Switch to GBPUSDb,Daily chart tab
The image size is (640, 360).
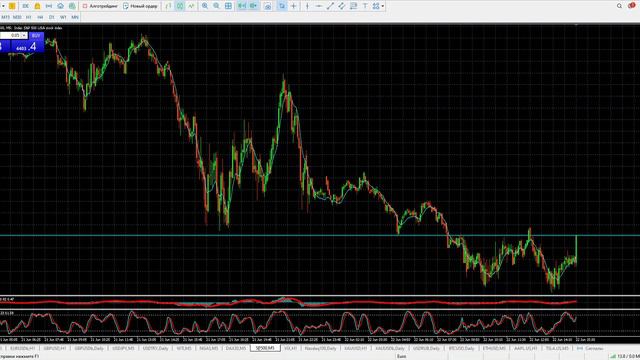tap(89, 348)
